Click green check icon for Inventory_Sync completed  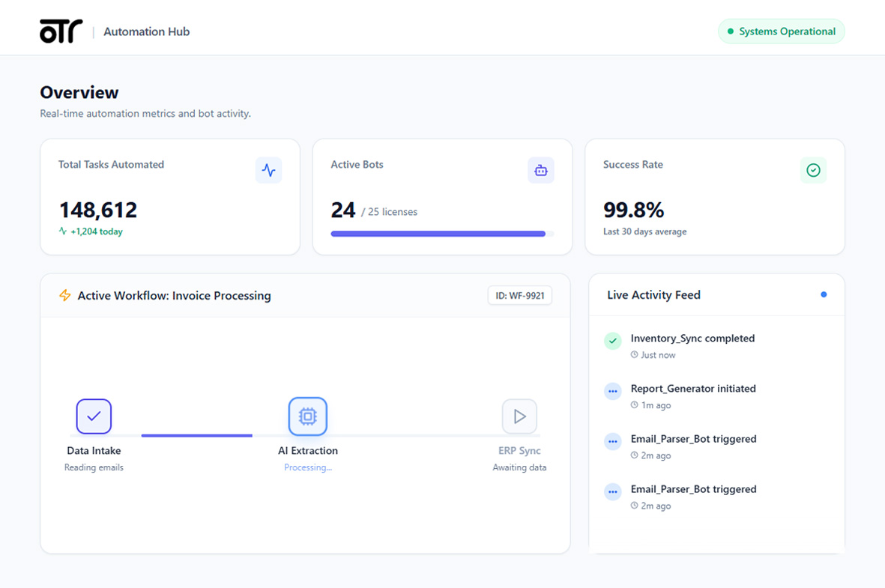pos(612,341)
